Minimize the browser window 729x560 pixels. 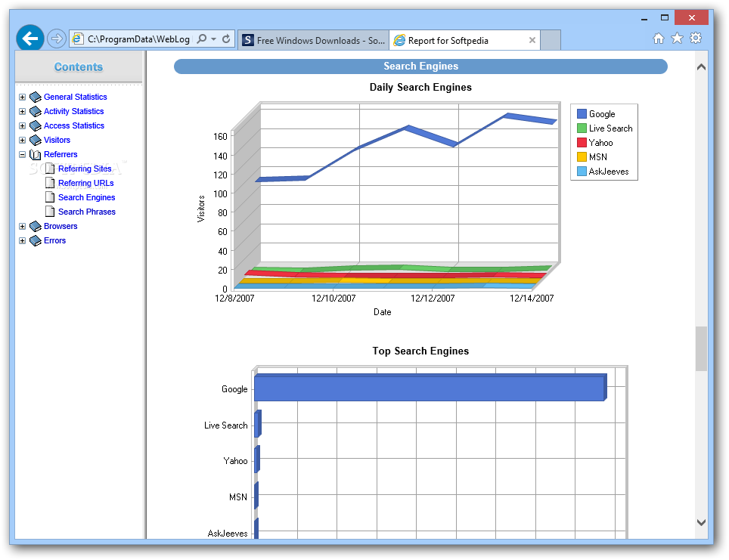point(644,19)
